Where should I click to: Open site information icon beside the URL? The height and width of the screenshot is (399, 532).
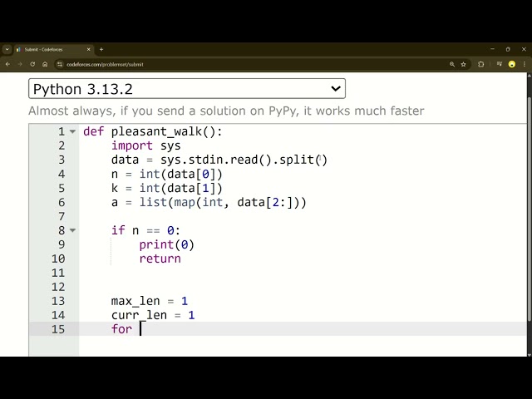[60, 64]
